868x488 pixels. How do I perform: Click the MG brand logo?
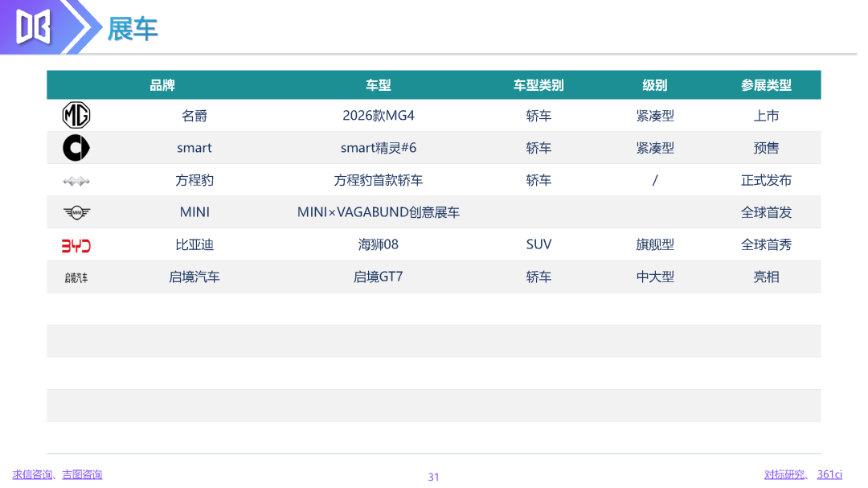pos(76,115)
